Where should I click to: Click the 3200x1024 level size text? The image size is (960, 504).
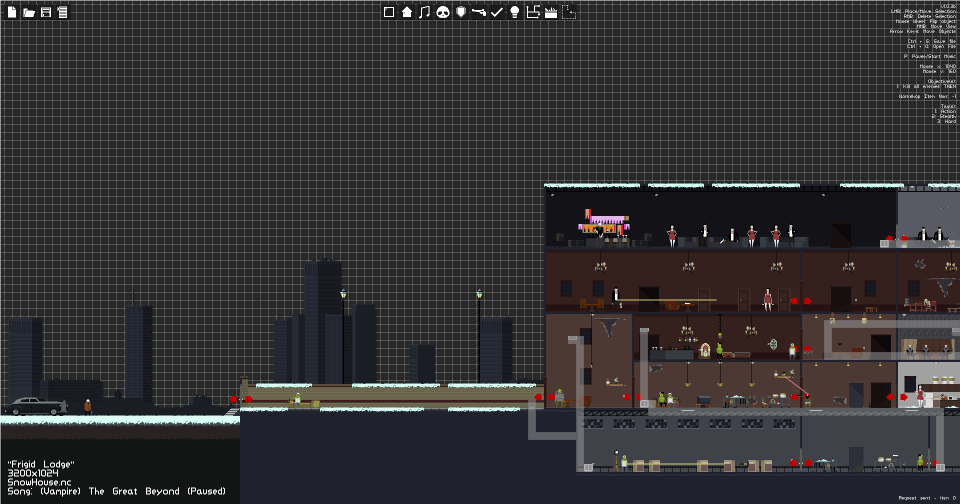(33, 473)
